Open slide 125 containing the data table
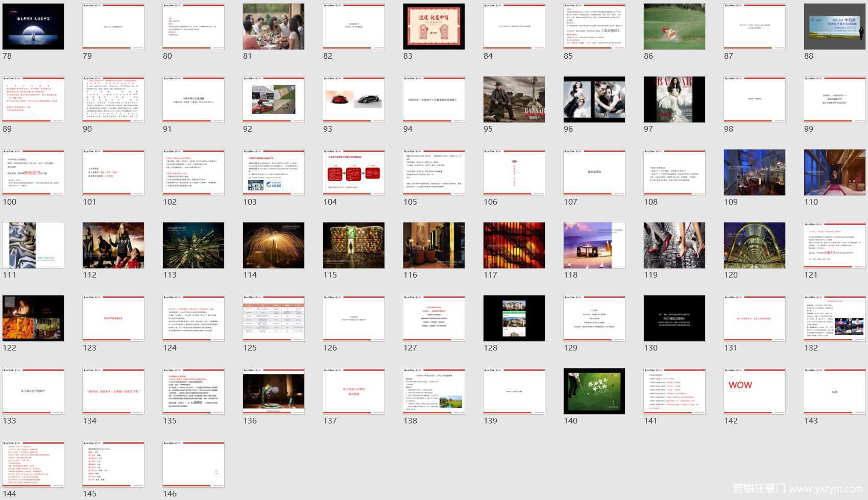The height and width of the screenshot is (500, 868). coord(274,318)
